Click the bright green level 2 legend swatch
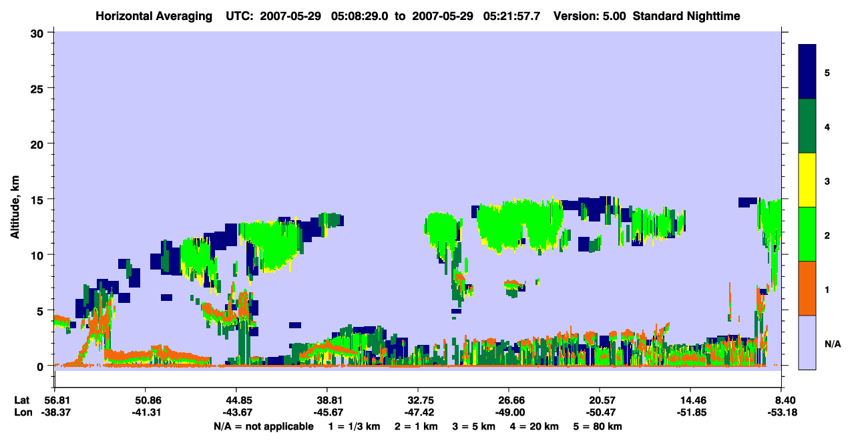 click(x=807, y=234)
